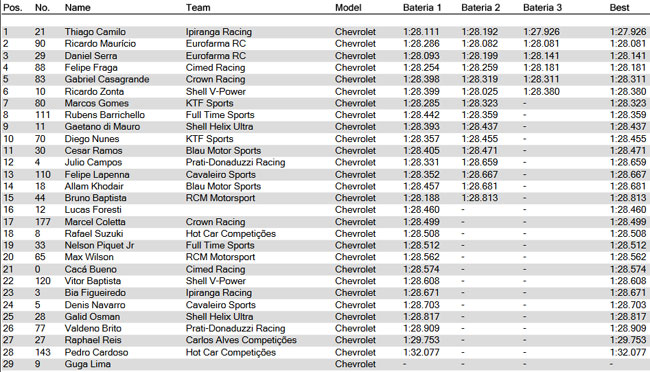650x372 pixels.
Task: Click Guga Lima in last row
Action: [x=87, y=364]
